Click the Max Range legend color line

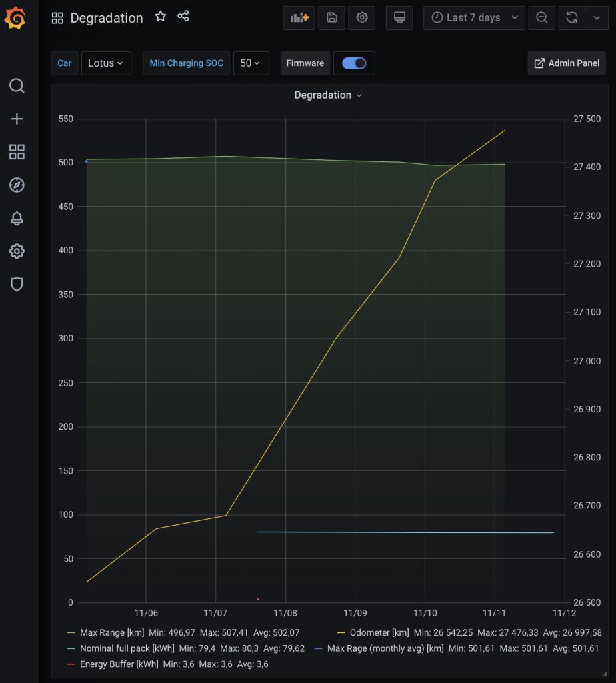click(x=71, y=632)
